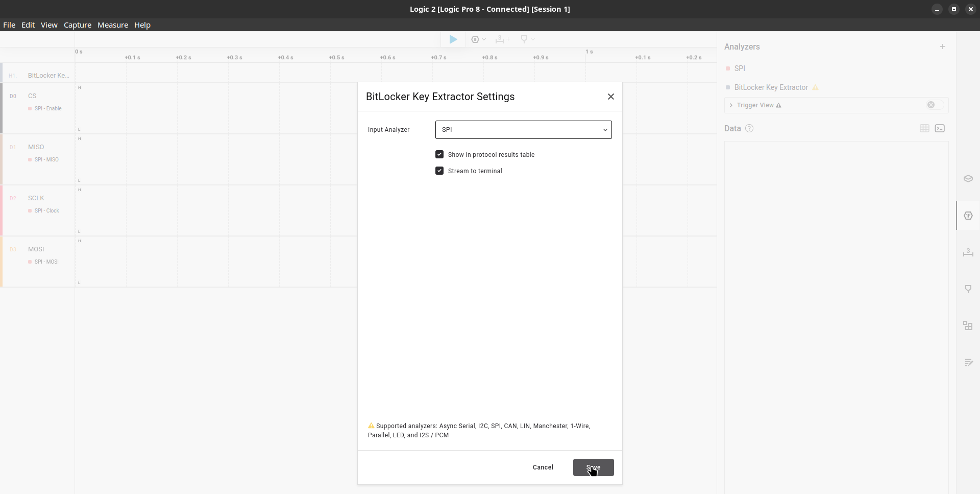980x494 pixels.
Task: Click the SPI - MISO analyzer tag
Action: [x=43, y=160]
